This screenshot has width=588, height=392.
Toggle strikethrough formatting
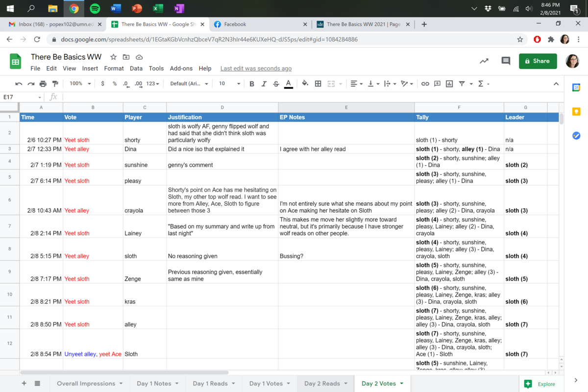pos(276,84)
